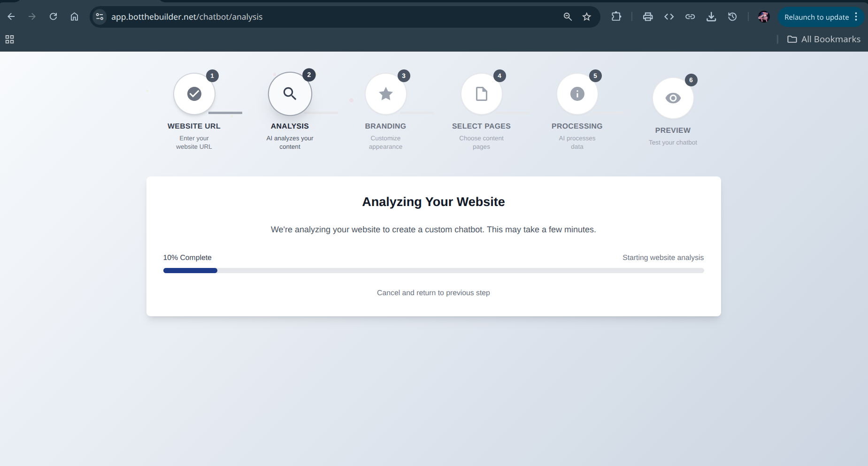This screenshot has width=868, height=466.
Task: Open the downloads icon
Action: pyautogui.click(x=711, y=17)
